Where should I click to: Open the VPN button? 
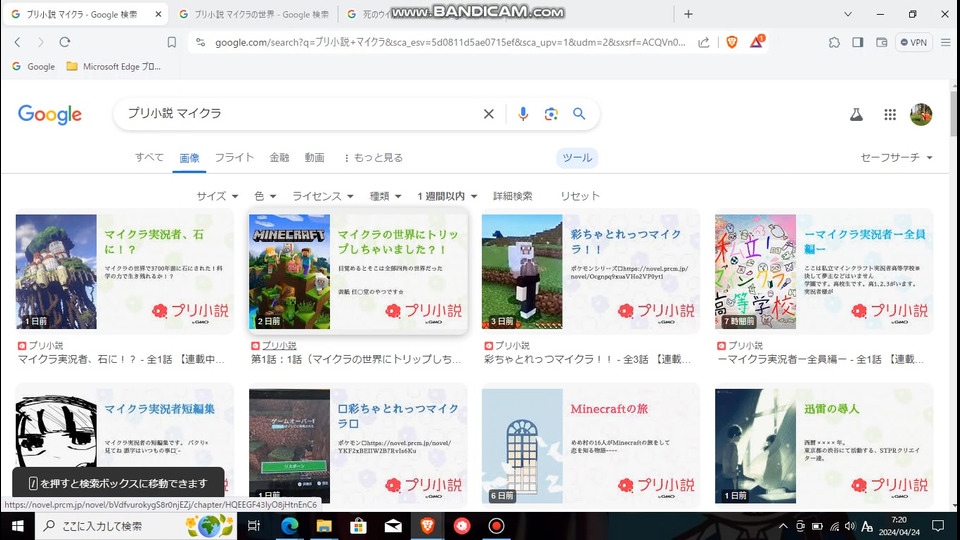point(913,42)
